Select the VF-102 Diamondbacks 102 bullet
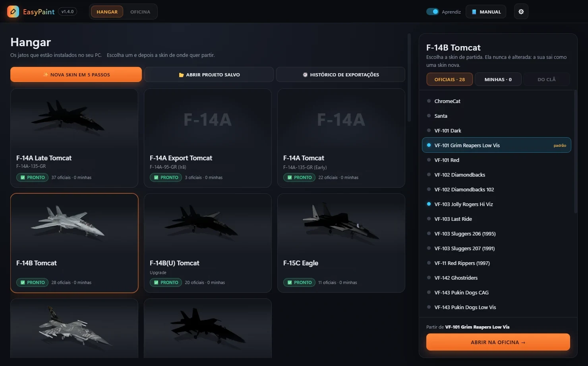This screenshot has height=366, width=588. 429,189
